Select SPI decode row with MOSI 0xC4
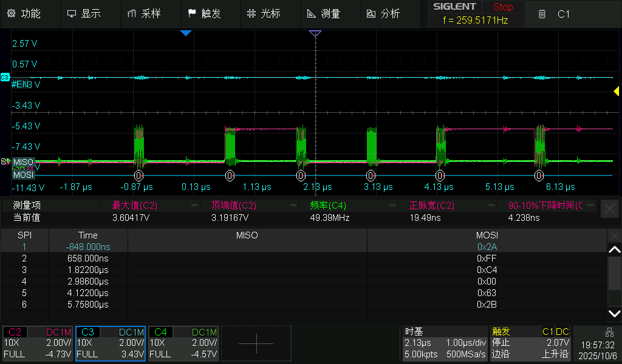The width and height of the screenshot is (622, 364). click(x=304, y=269)
